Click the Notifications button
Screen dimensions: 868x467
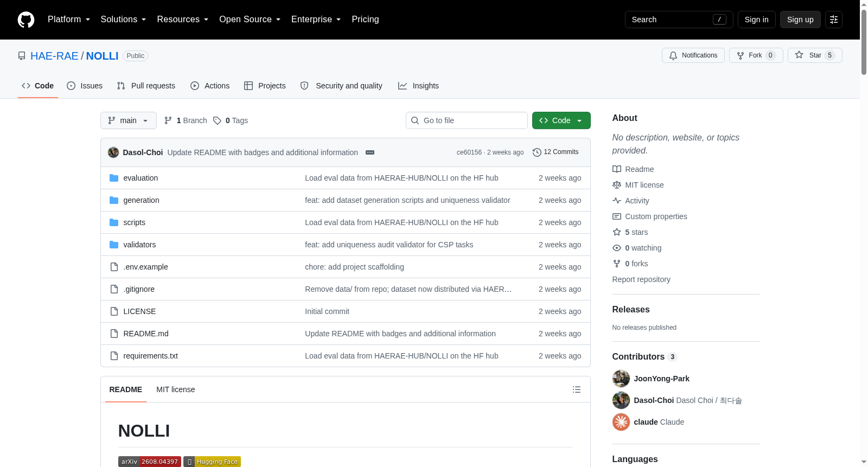point(693,55)
